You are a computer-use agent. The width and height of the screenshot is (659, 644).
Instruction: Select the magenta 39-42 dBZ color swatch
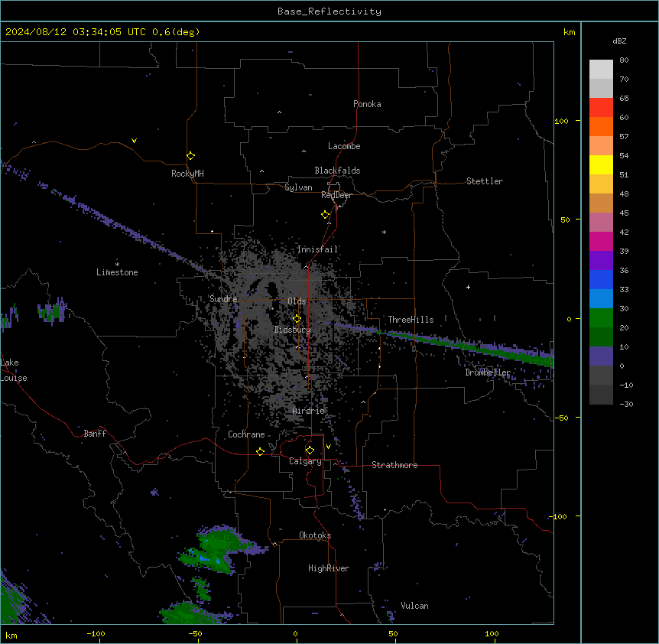point(601,241)
